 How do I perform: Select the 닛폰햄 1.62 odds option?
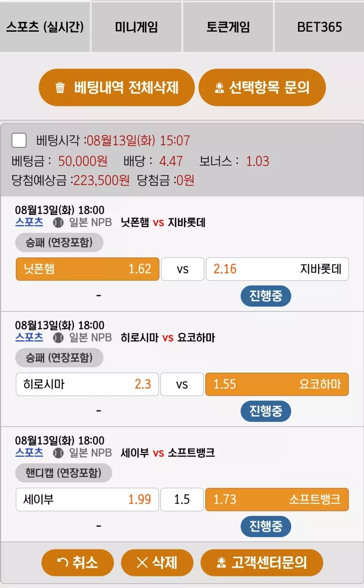pos(87,269)
